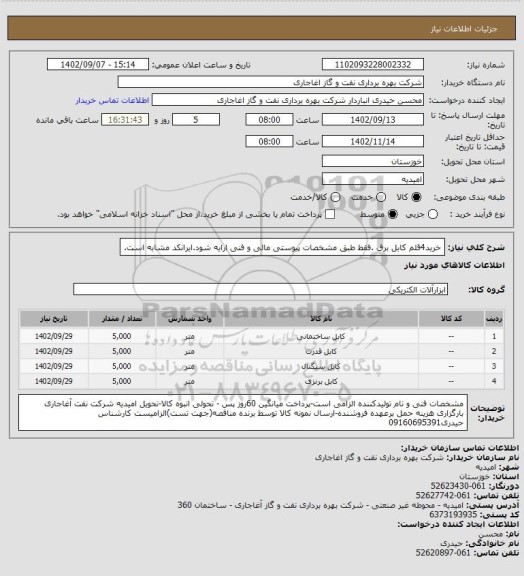
Task: Click the response deadline date 1402/09/13
Action: coord(373,120)
